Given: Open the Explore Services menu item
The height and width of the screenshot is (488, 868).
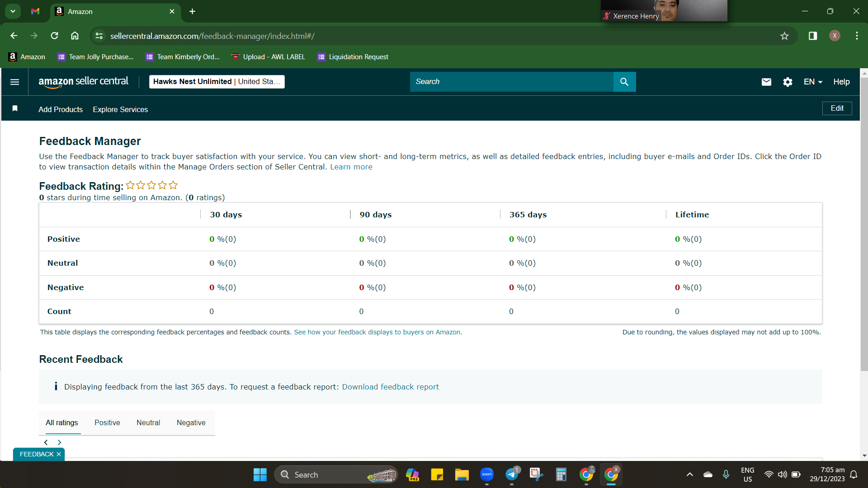Looking at the screenshot, I should pos(120,109).
